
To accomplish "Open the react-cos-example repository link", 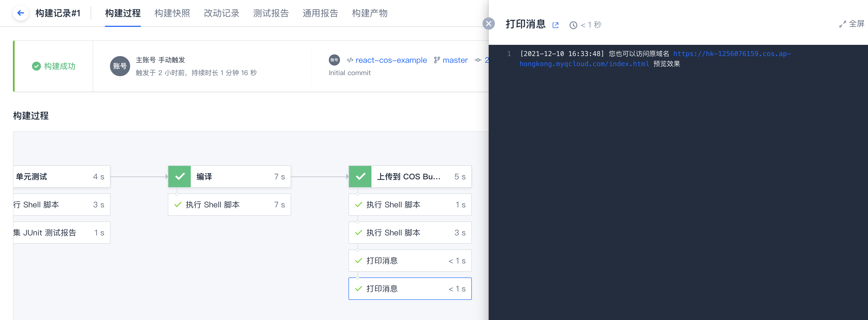I will click(x=391, y=60).
